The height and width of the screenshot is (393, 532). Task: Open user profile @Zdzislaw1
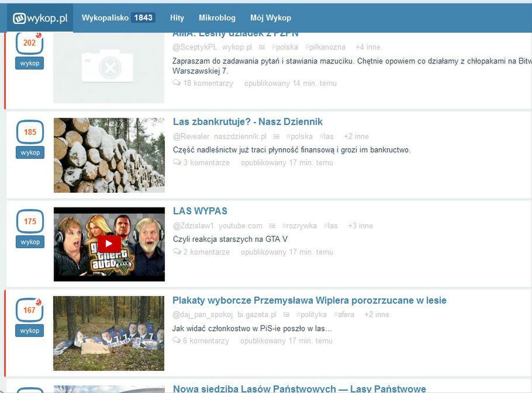coord(194,226)
